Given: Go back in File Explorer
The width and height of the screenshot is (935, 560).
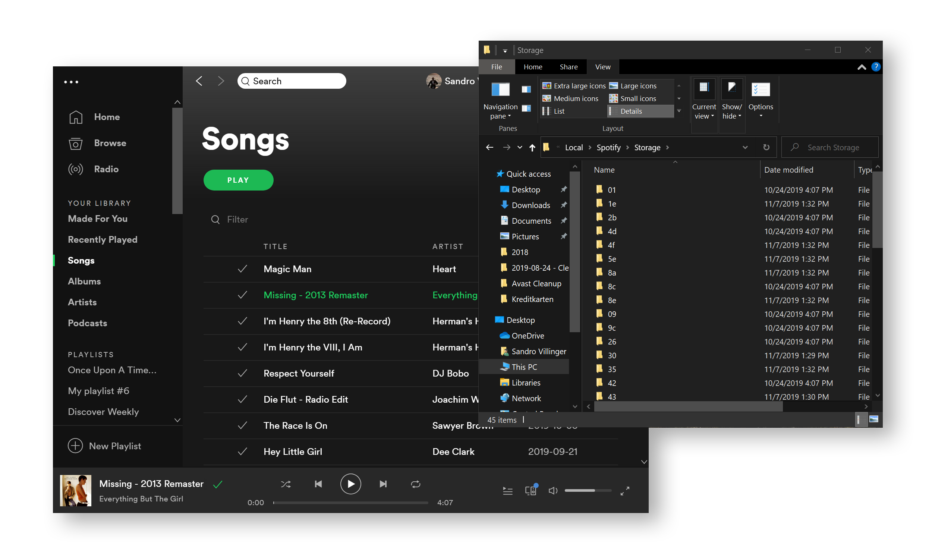Looking at the screenshot, I should 489,148.
